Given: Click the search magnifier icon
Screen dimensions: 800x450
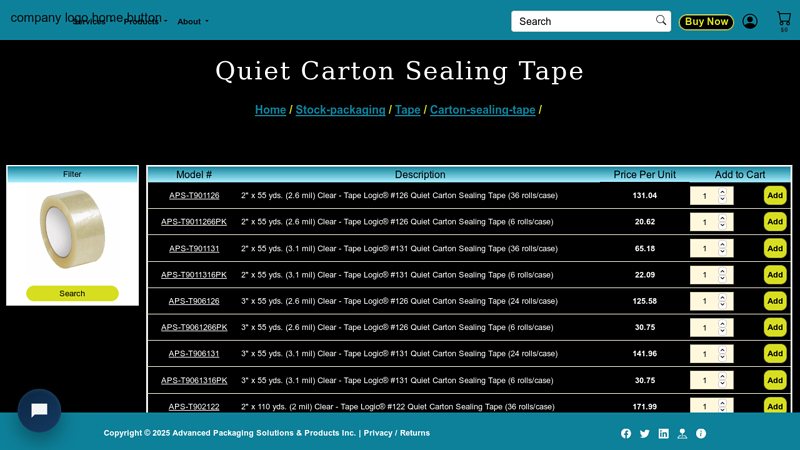Looking at the screenshot, I should pos(661,20).
